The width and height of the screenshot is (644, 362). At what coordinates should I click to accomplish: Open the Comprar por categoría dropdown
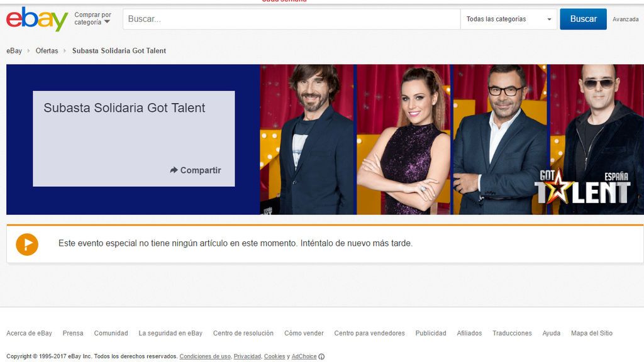(92, 18)
